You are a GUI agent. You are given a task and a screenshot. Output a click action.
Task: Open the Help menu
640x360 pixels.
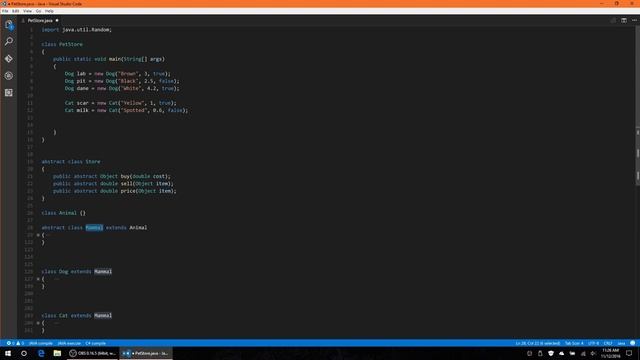[49, 11]
